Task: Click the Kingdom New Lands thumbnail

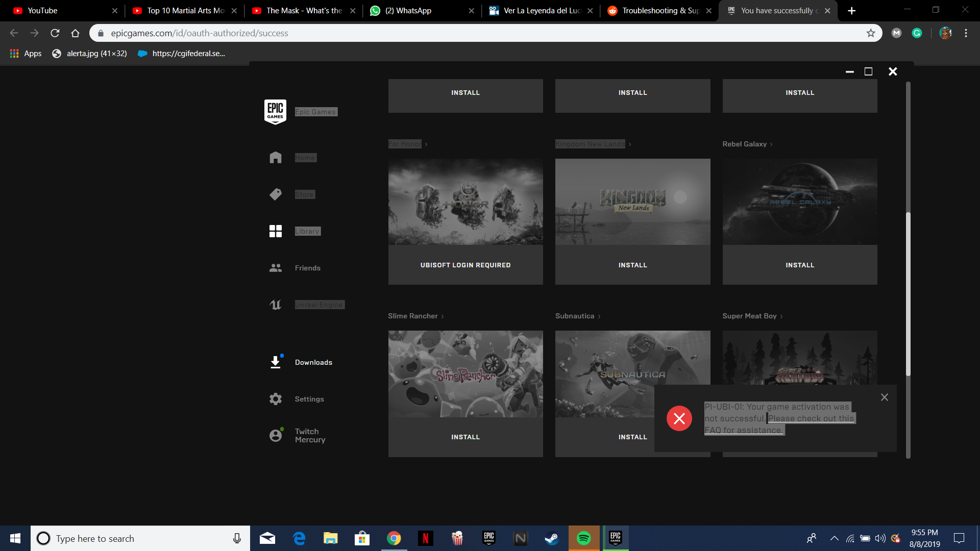Action: [632, 202]
